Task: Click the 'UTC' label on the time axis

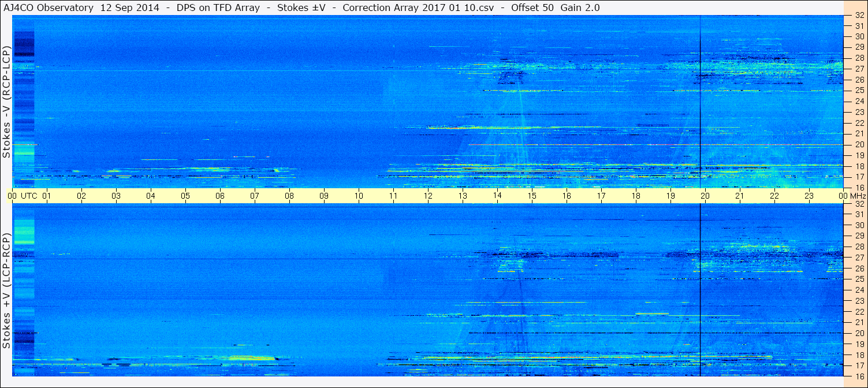Action: tap(29, 196)
